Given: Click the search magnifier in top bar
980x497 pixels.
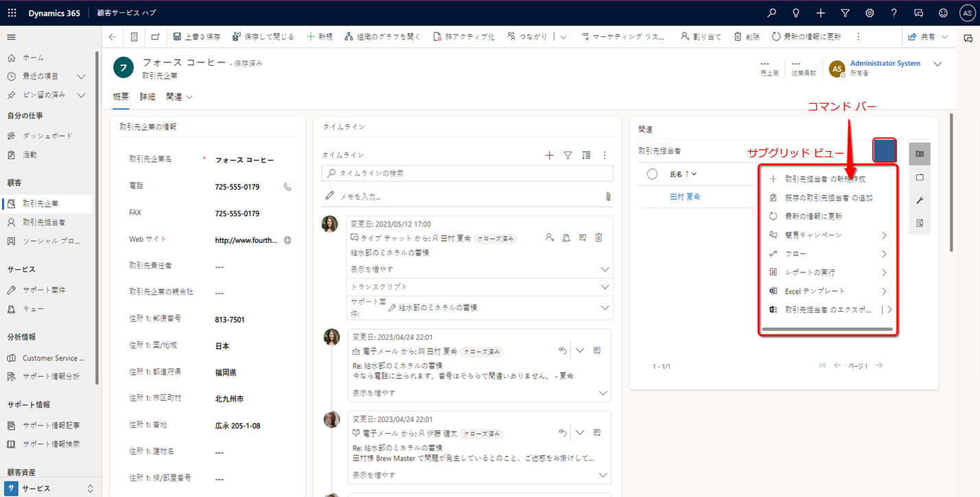Looking at the screenshot, I should pyautogui.click(x=772, y=13).
